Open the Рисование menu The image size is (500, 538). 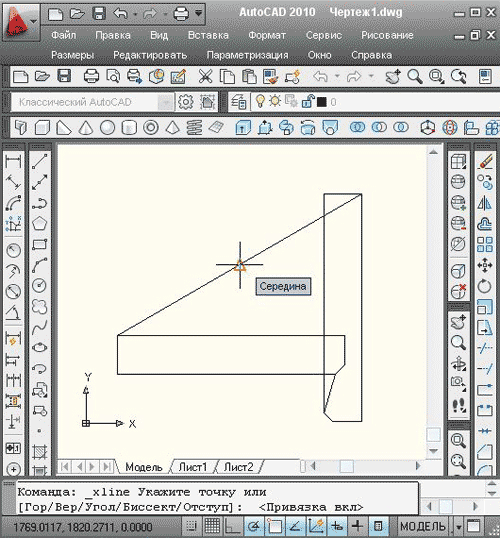[387, 35]
